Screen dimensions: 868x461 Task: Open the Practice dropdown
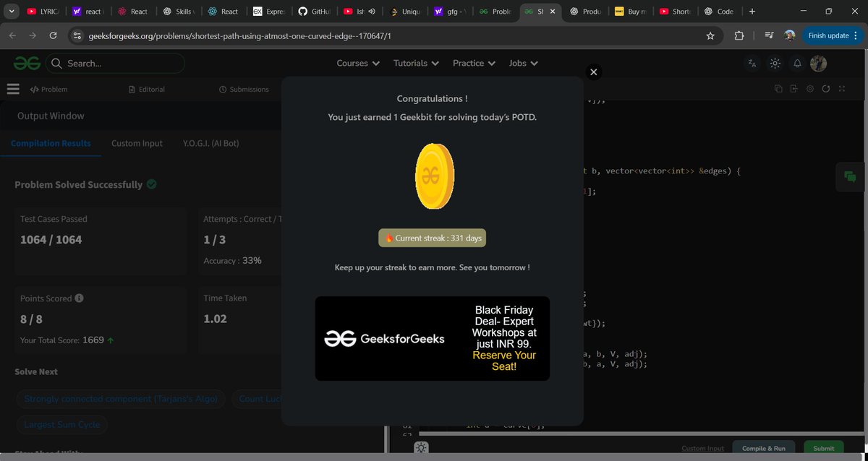click(x=474, y=64)
